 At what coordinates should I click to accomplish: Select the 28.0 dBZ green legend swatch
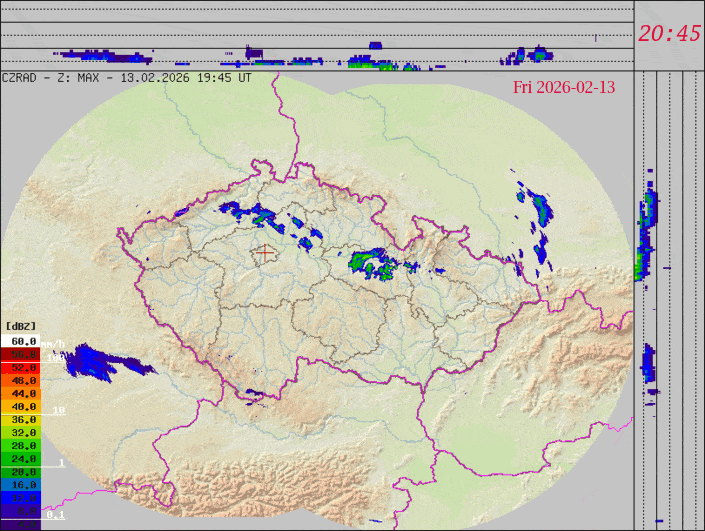point(20,445)
